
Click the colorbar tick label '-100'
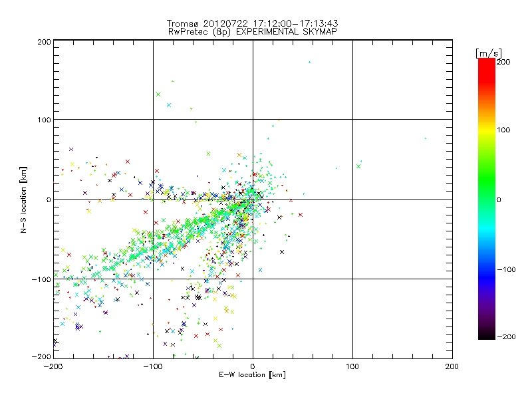click(x=505, y=269)
